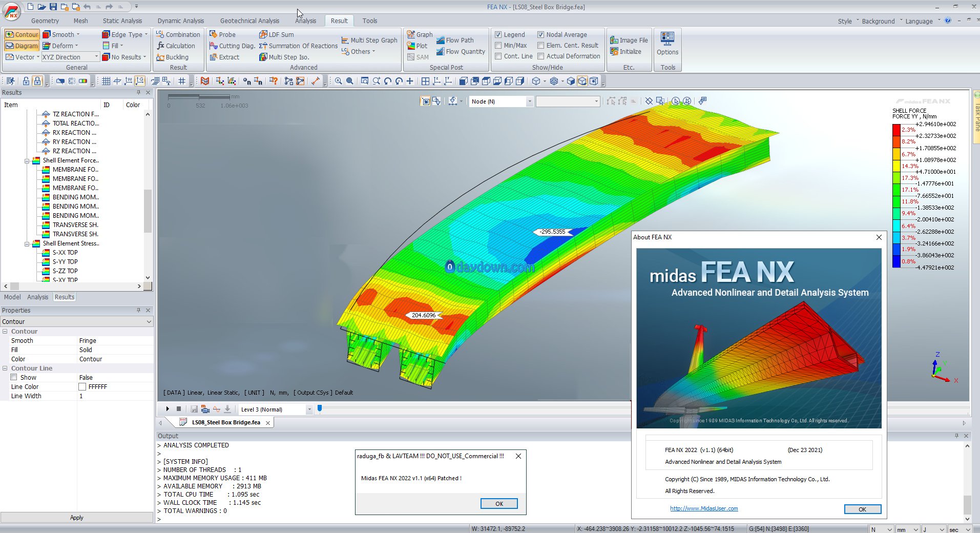Screen dimensions: 980x533
Task: Open the Graph tool in Special Post
Action: tap(411, 34)
